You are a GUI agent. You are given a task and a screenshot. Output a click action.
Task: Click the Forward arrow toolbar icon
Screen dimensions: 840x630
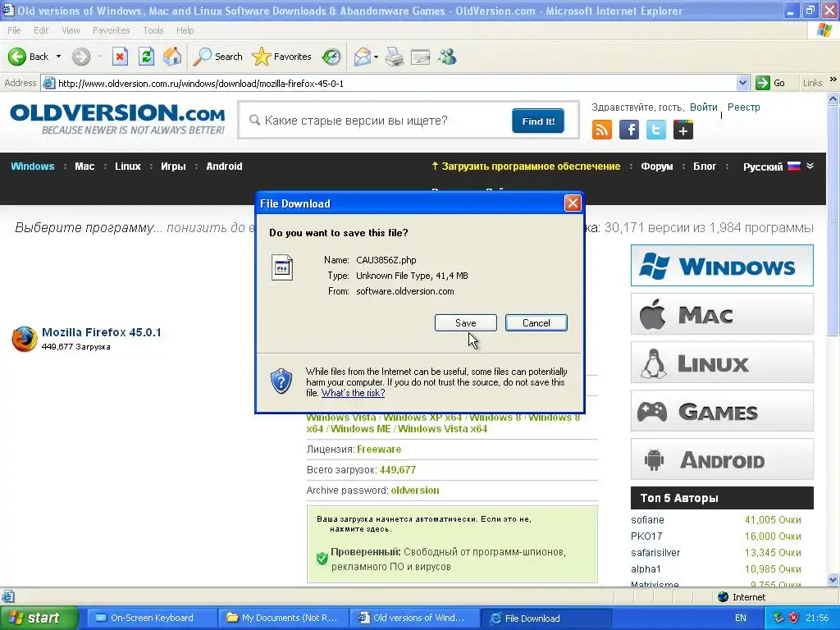coord(81,57)
